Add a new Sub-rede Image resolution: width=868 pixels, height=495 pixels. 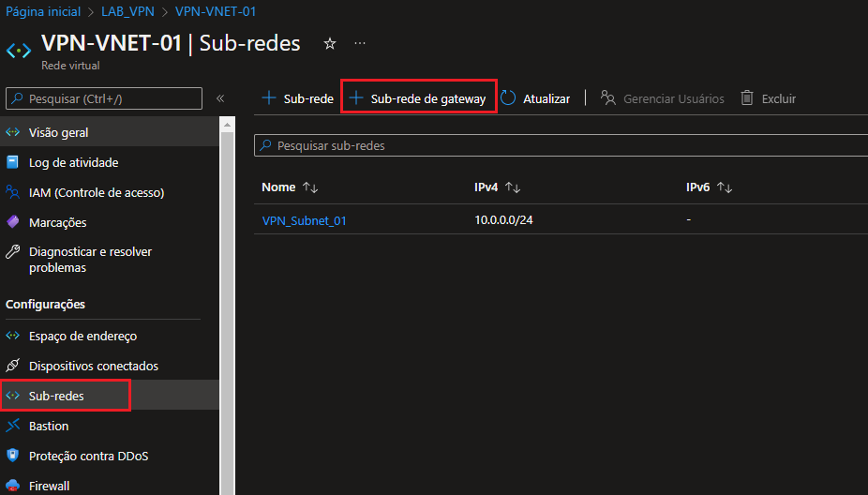(297, 98)
